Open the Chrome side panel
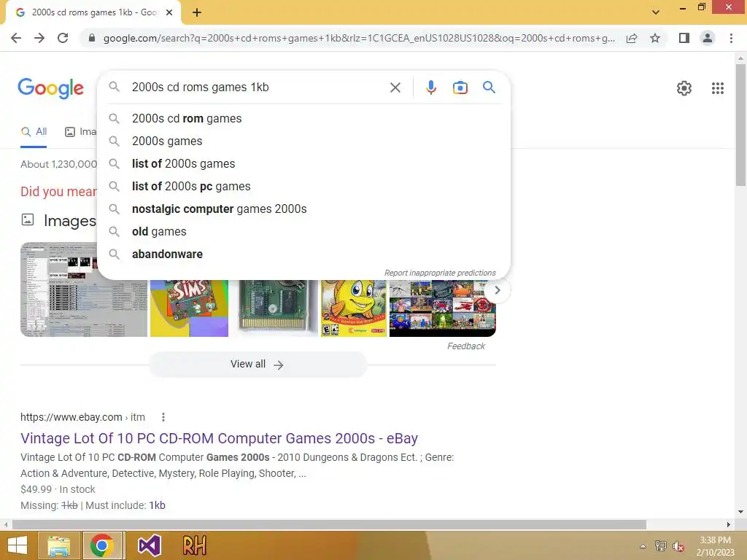Screen dimensions: 747x560 coord(684,38)
